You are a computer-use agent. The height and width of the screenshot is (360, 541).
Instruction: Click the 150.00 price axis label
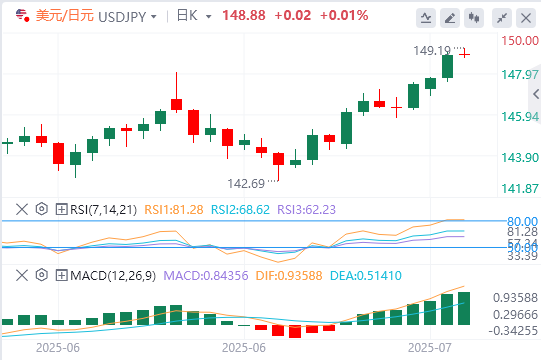point(520,41)
